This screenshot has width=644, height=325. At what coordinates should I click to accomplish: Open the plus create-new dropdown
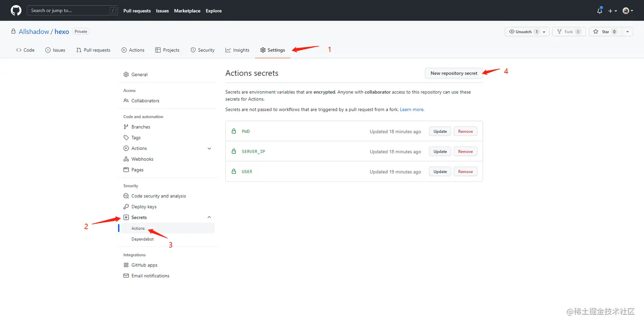point(612,11)
